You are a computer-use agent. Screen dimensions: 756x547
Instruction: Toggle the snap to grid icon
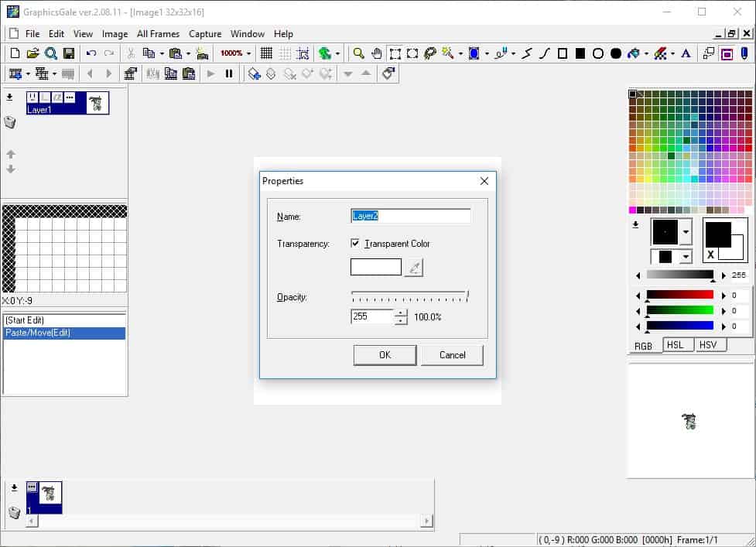tap(303, 53)
